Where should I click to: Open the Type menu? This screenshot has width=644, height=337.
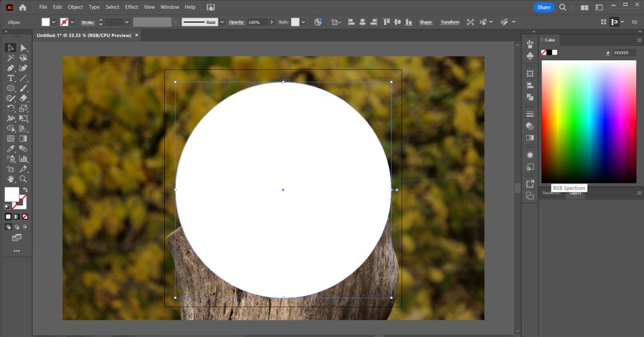coord(94,7)
